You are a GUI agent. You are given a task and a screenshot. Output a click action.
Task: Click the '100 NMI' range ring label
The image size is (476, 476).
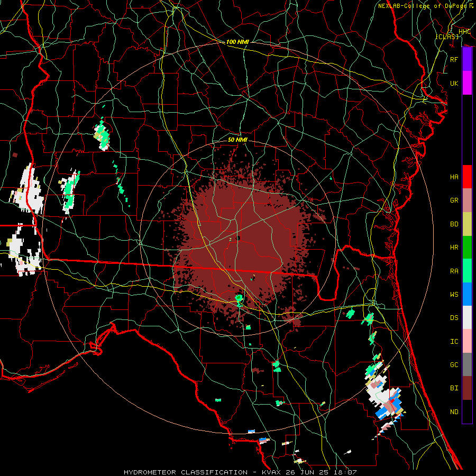click(237, 42)
